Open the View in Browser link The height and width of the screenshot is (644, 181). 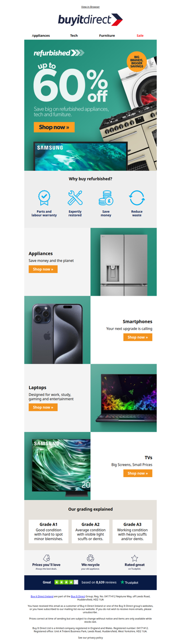click(90, 7)
